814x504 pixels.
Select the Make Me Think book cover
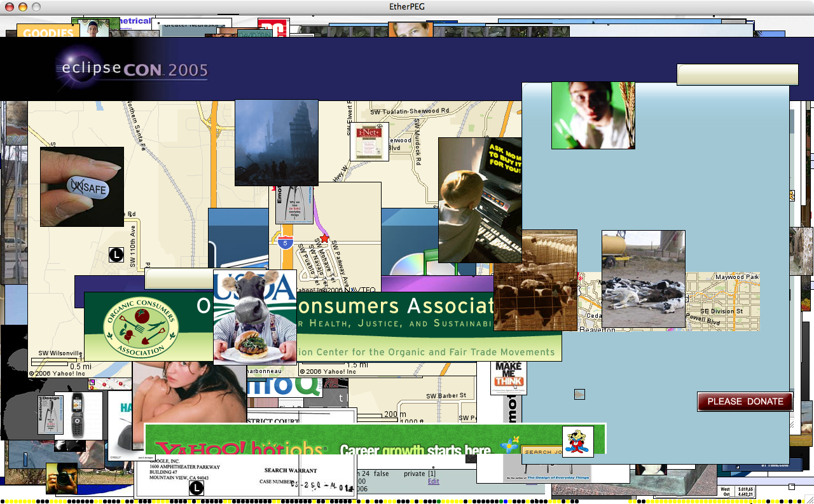pos(509,378)
